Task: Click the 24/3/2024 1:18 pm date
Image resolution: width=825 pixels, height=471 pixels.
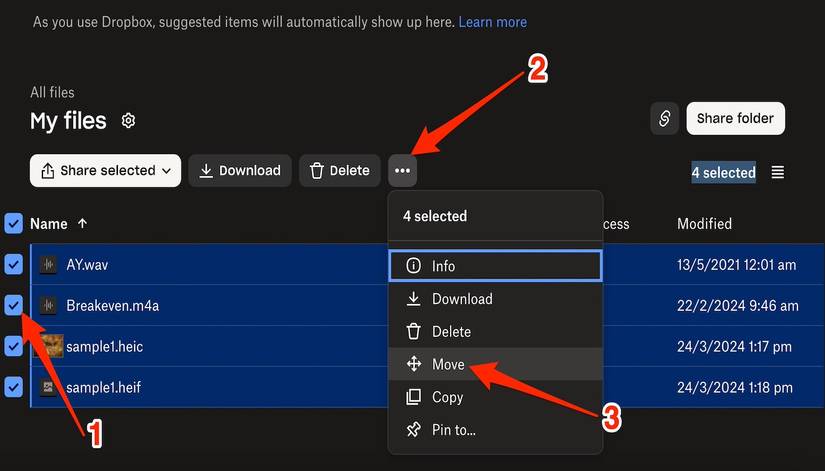Action: (x=735, y=387)
